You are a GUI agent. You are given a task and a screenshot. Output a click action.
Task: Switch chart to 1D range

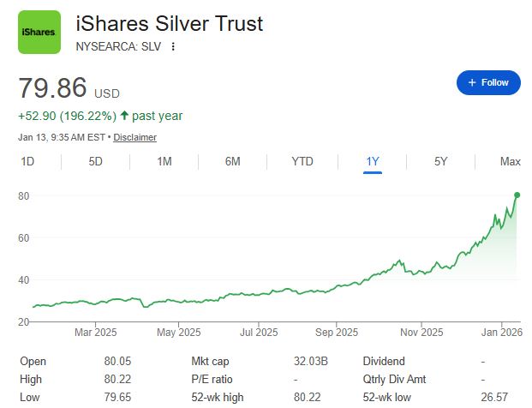click(27, 161)
